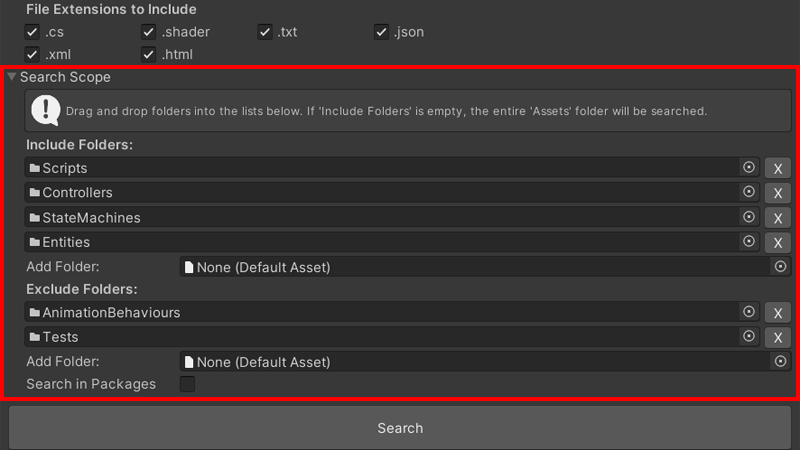This screenshot has height=450, width=800.
Task: Remove Controllers from include folders
Action: coord(778,193)
